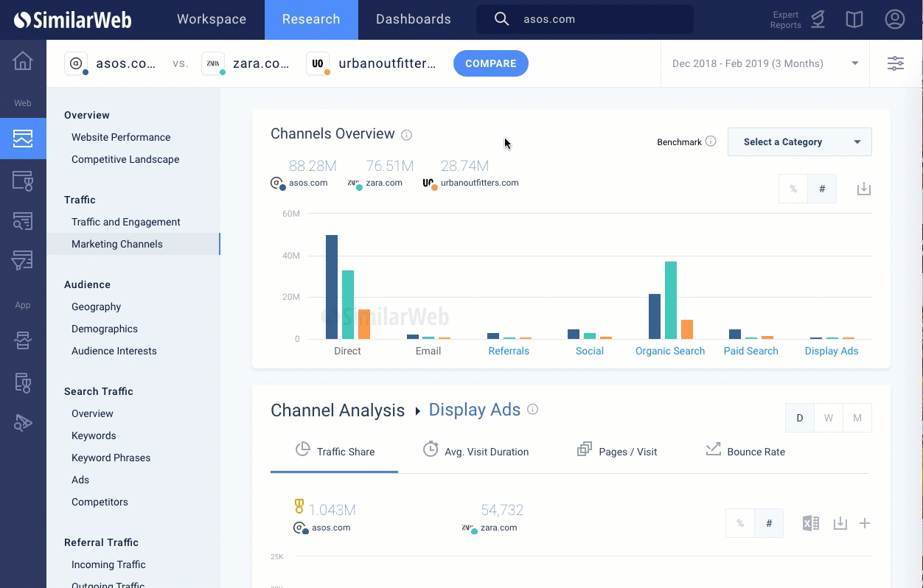Image resolution: width=923 pixels, height=588 pixels.
Task: Open the Research tab
Action: tap(311, 20)
